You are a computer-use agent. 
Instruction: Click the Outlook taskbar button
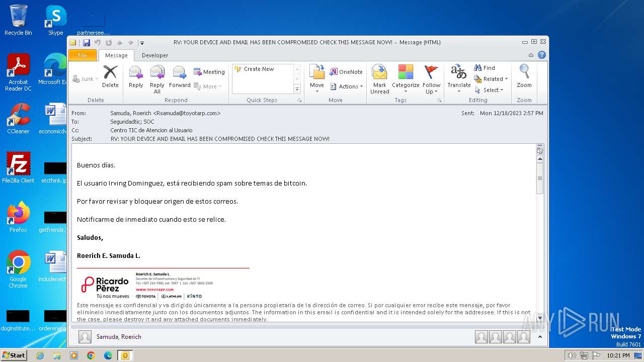click(x=125, y=355)
